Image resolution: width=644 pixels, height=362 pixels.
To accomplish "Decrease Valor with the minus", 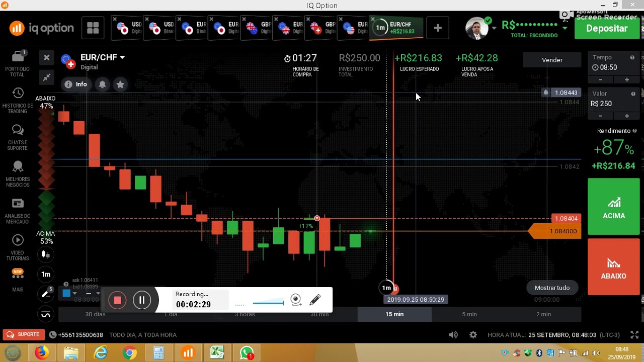I will coord(600,116).
